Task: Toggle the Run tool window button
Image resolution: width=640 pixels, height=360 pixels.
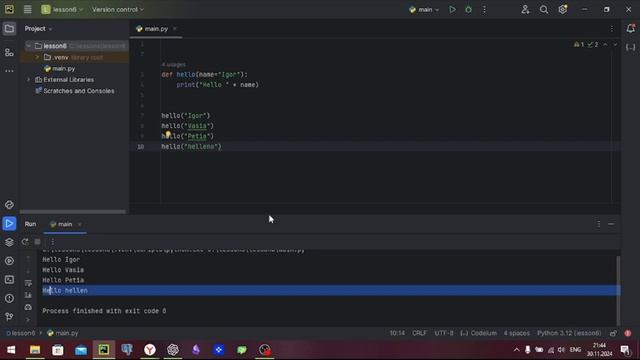Action: tap(9, 224)
